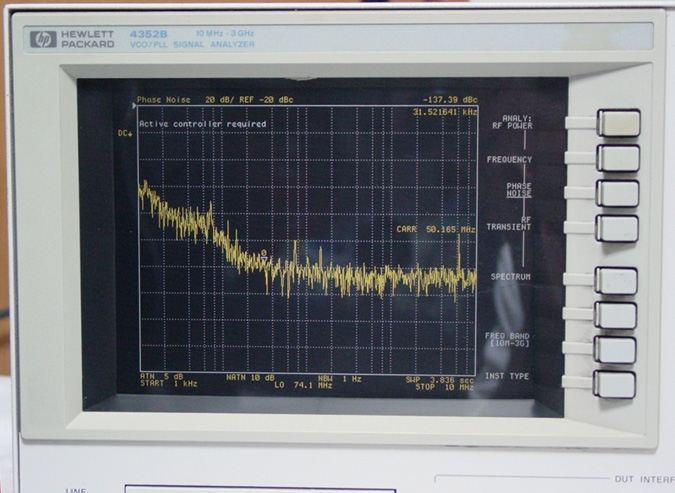The image size is (675, 493).
Task: Click the "20 dB/" scale readout
Action: point(220,100)
